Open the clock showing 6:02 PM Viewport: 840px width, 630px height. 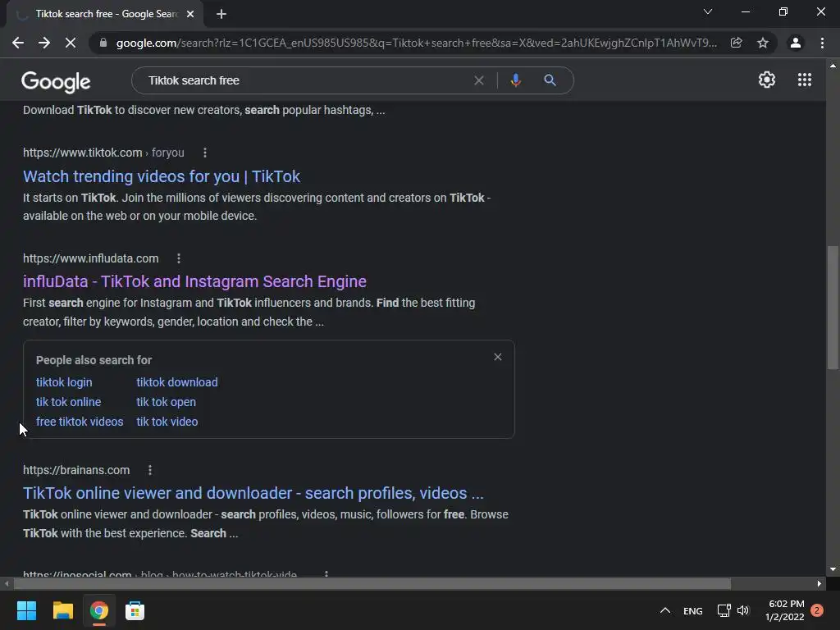pyautogui.click(x=785, y=610)
